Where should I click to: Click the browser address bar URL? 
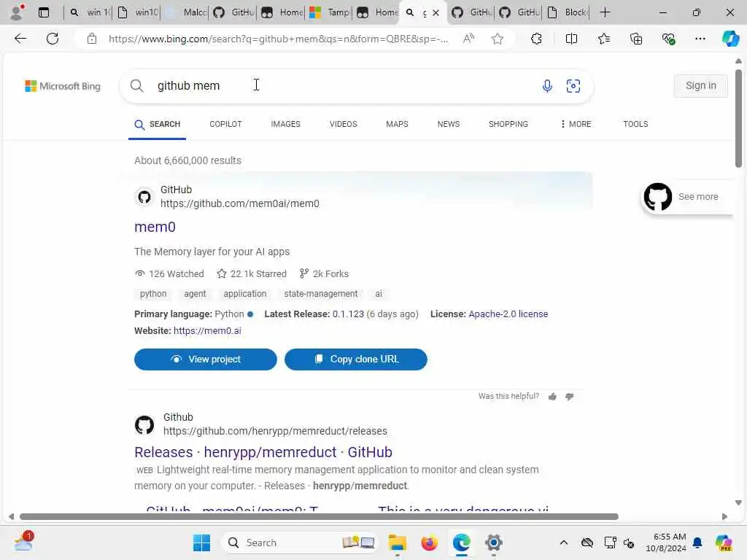278,39
